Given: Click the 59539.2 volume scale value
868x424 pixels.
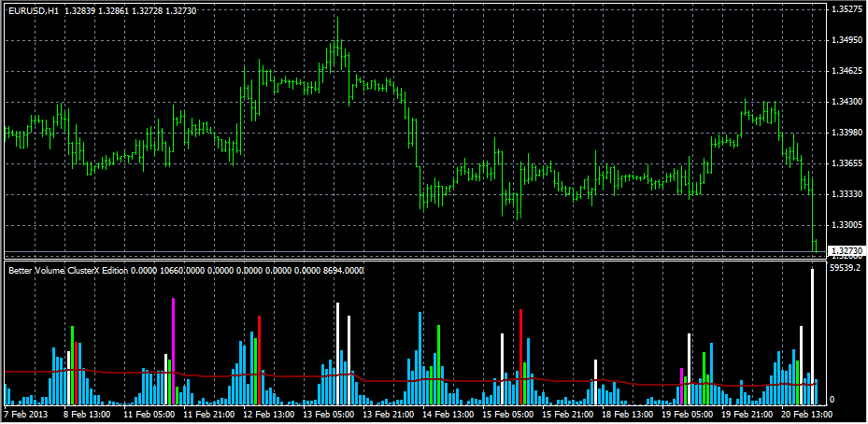Looking at the screenshot, I should pos(846,268).
